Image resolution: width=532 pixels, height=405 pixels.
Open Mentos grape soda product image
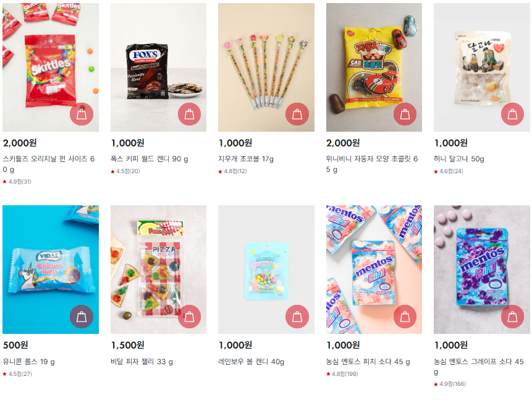coord(481,269)
